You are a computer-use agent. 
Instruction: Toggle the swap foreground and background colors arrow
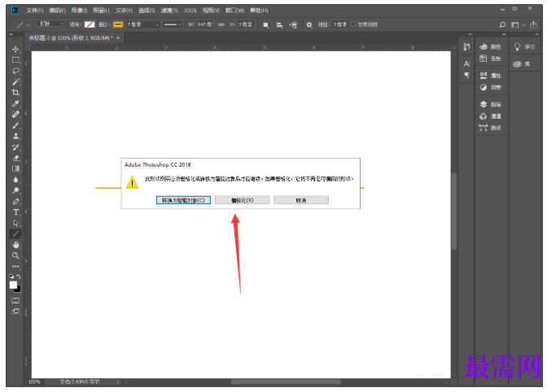point(19,277)
